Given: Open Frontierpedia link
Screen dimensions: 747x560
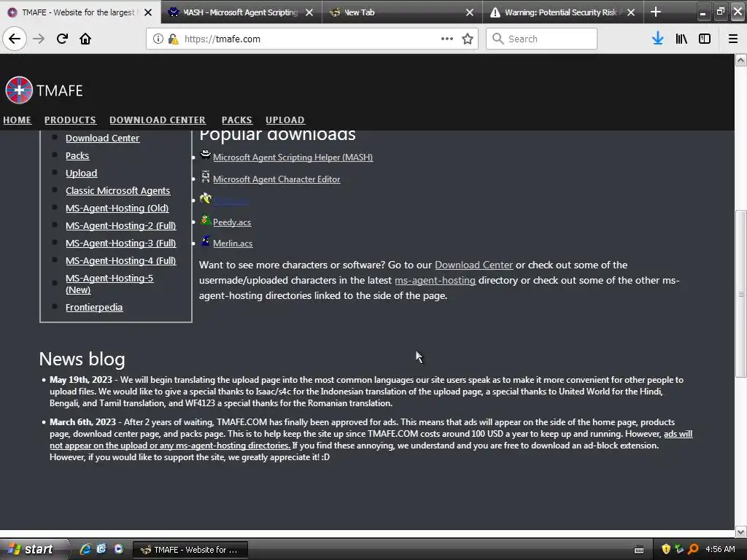Looking at the screenshot, I should pos(94,308).
